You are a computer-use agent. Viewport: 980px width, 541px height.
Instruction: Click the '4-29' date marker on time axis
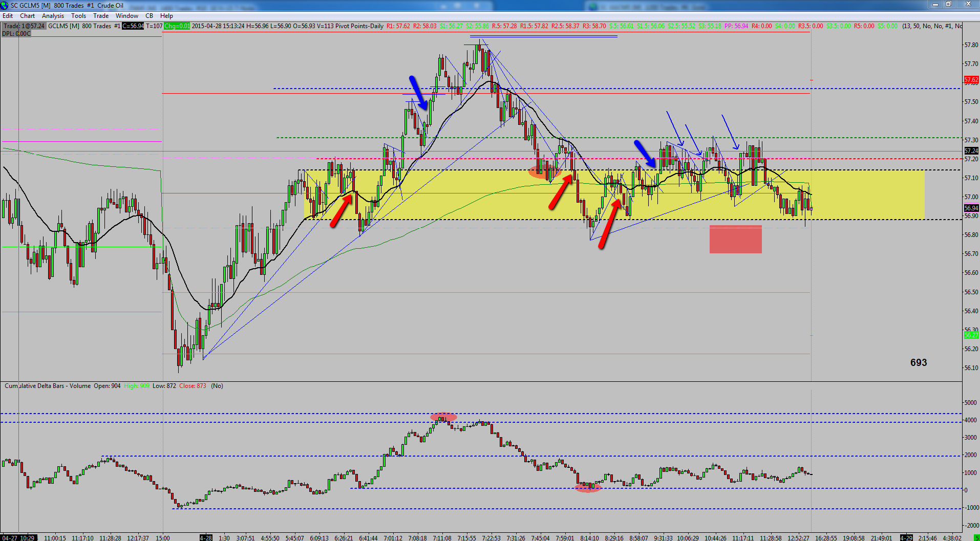906,538
